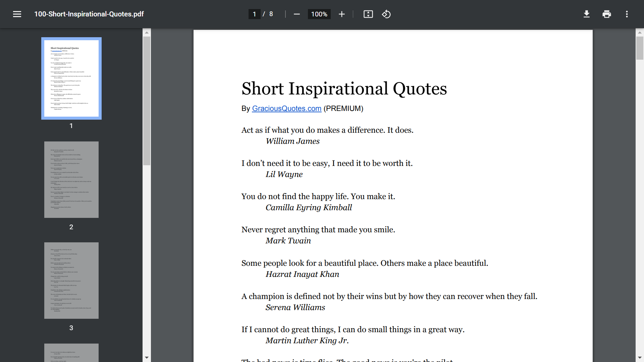The image size is (644, 362).
Task: Click the document title 100-Short-Inspirational-Quotes.pdf
Action: 89,14
